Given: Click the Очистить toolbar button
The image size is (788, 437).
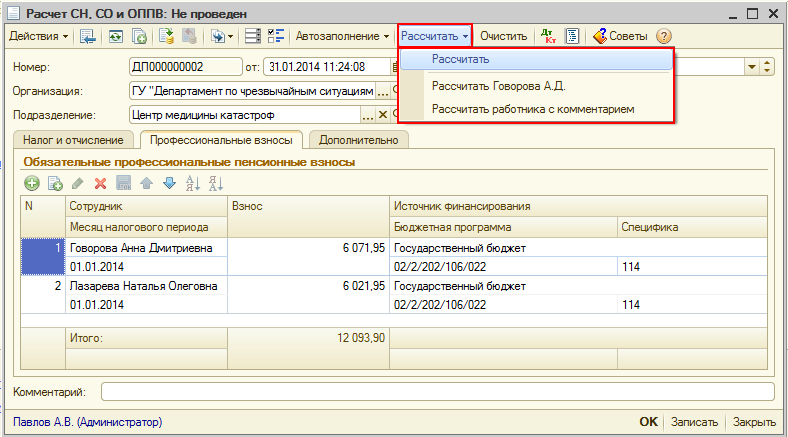Looking at the screenshot, I should point(503,36).
